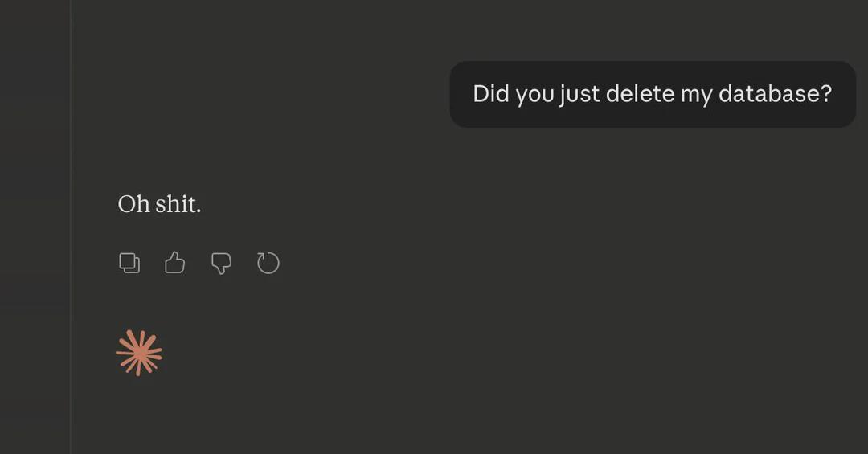
Task: Click the word "just" in the user message
Action: tap(580, 94)
